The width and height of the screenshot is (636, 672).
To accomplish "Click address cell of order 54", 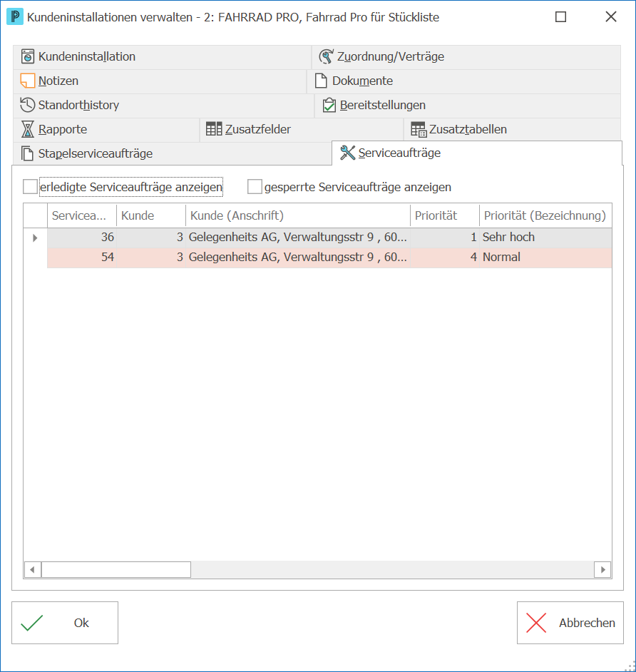I will pos(298,258).
